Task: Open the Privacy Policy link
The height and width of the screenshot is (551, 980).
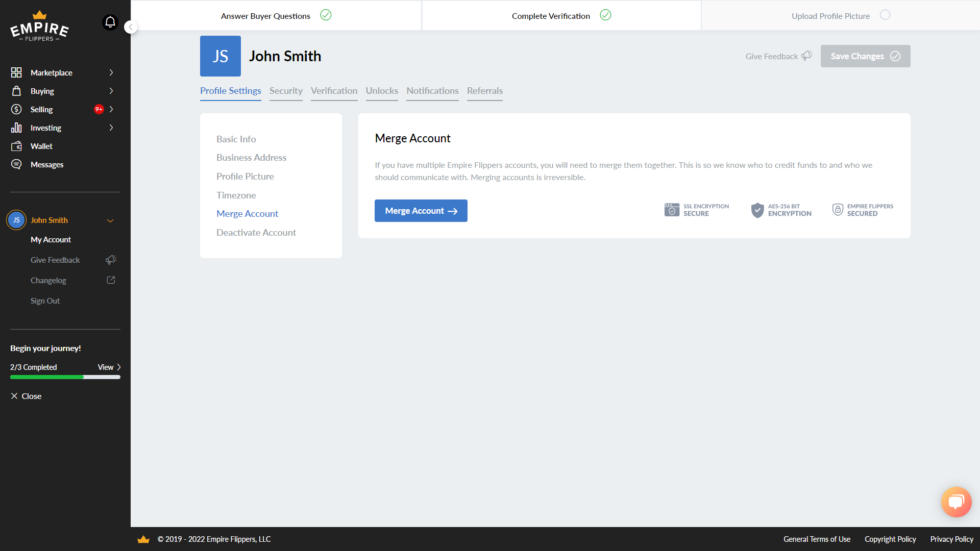Action: click(951, 539)
